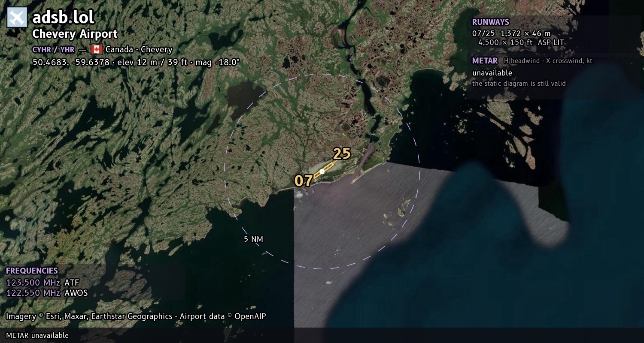
Task: Click the RUNWAYS section header
Action: coord(491,22)
